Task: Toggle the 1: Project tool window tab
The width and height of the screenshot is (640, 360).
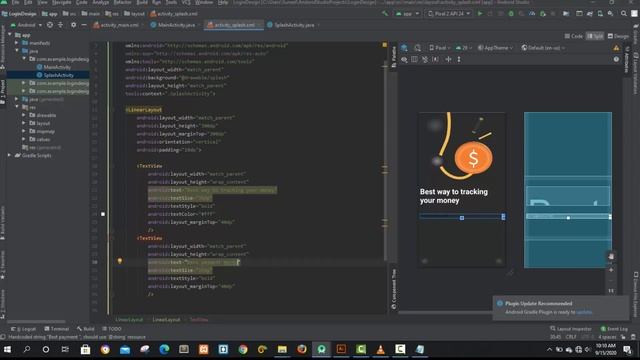Action: (3, 92)
